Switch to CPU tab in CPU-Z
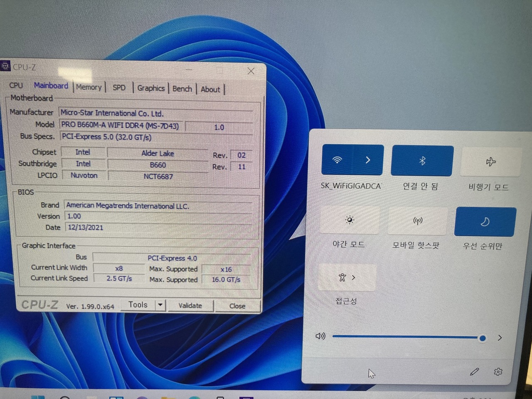 [16, 85]
